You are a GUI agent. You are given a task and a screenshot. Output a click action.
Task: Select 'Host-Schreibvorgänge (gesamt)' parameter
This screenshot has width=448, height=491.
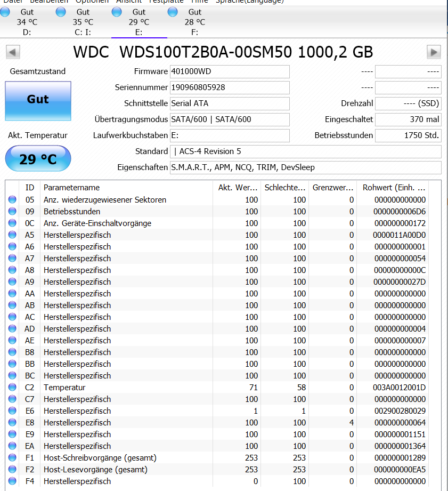[x=100, y=458]
